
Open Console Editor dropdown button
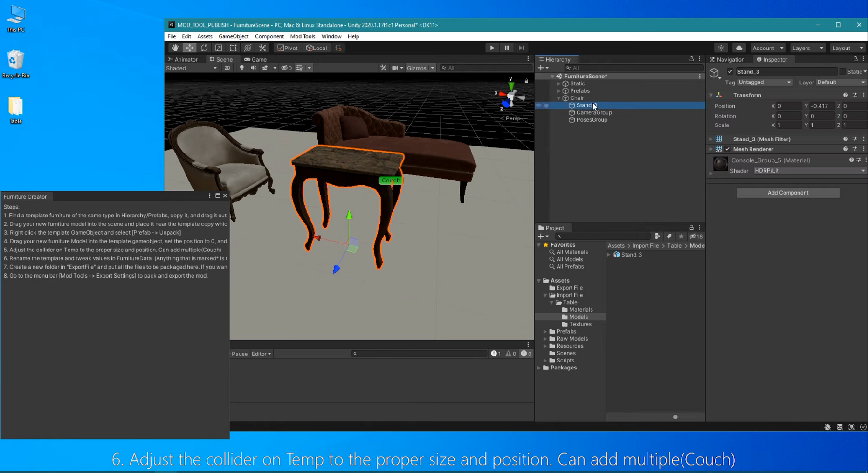click(261, 354)
